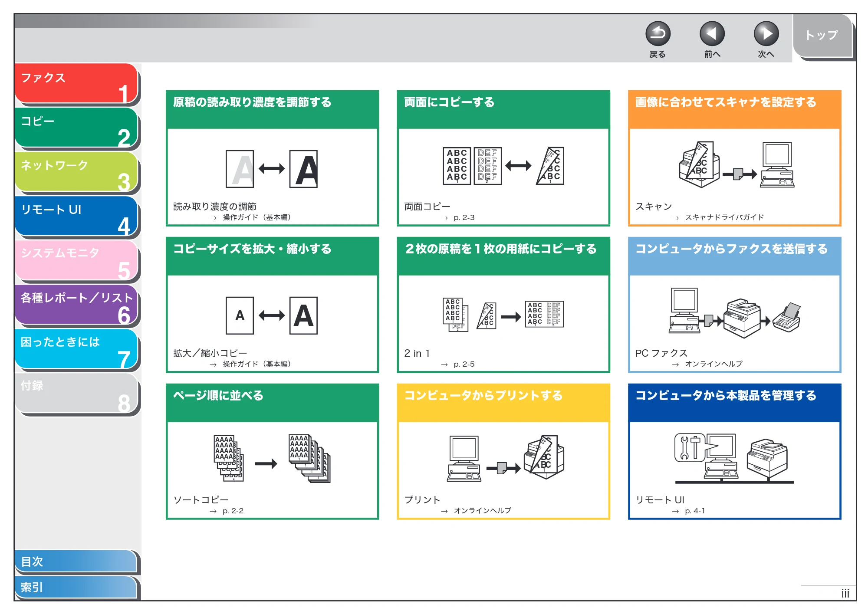
Task: Click the two-sided copy illustration
Action: tap(503, 166)
